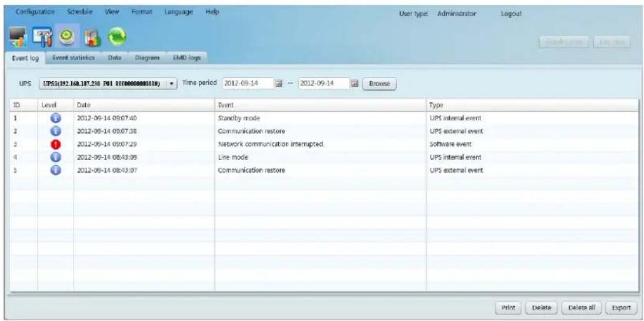This screenshot has height=321, width=644.
Task: Click the 'Administrator' user type text
Action: [x=457, y=14]
